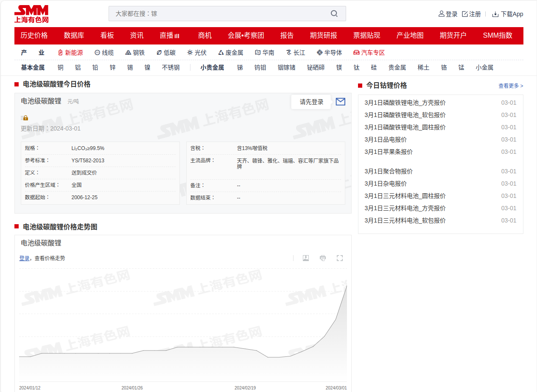Open 期货开户 menu

453,36
